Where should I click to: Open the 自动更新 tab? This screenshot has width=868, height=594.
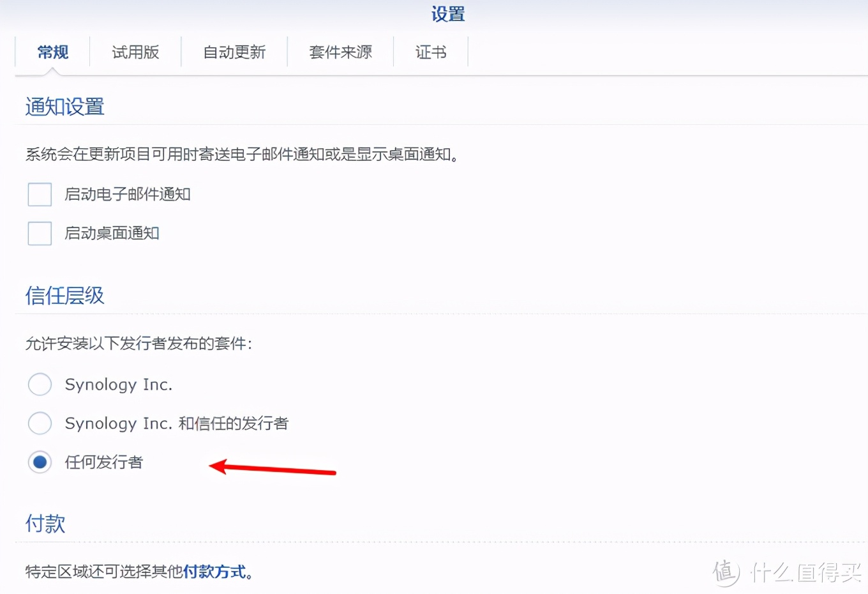[x=234, y=52]
